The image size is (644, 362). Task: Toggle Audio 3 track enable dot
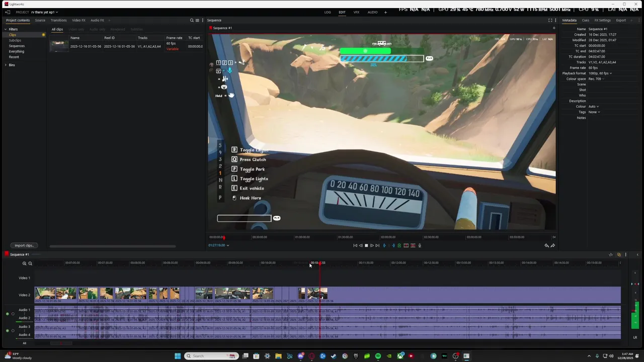pos(7,331)
